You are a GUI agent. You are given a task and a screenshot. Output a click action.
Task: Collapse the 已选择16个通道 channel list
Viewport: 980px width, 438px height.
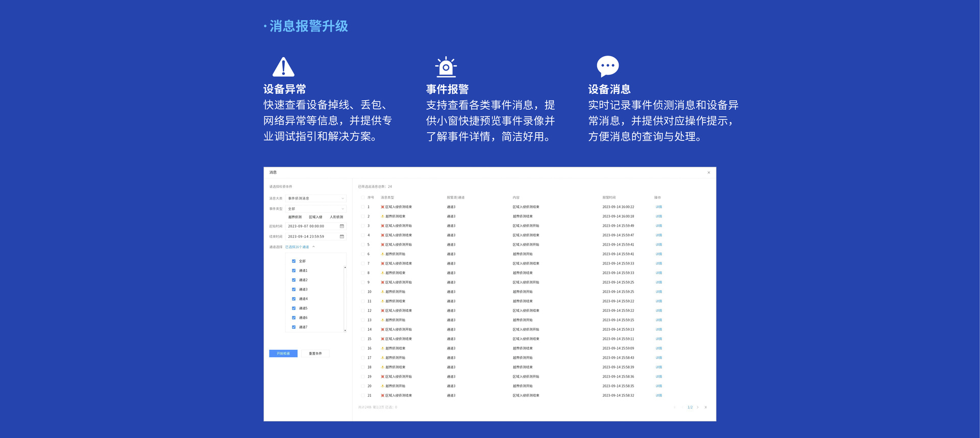[313, 247]
